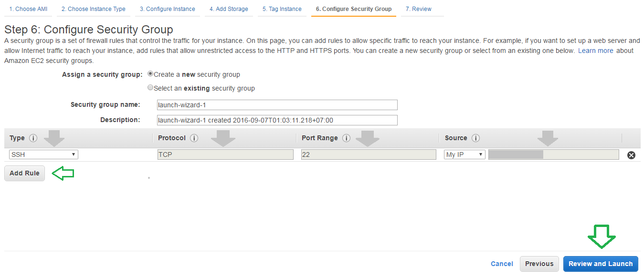Click the info icon next to Type

[33, 138]
